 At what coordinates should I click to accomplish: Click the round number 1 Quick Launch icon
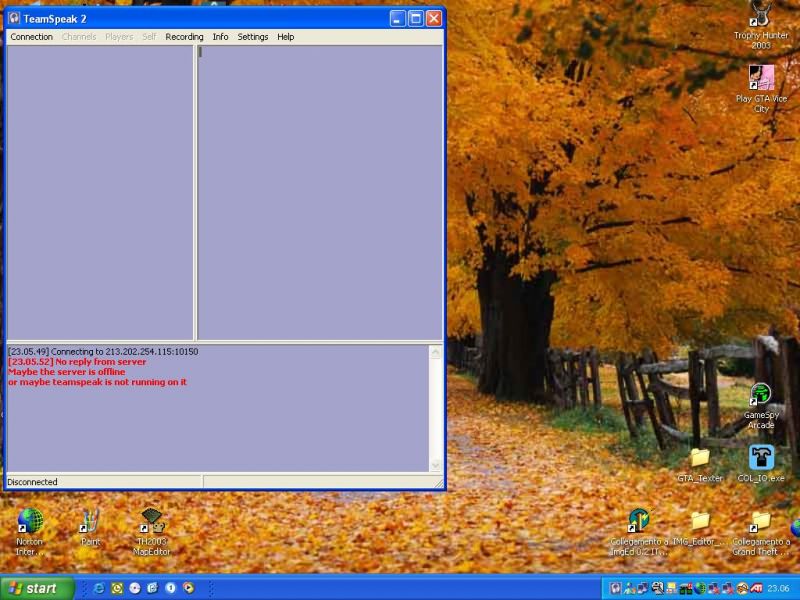pos(170,588)
